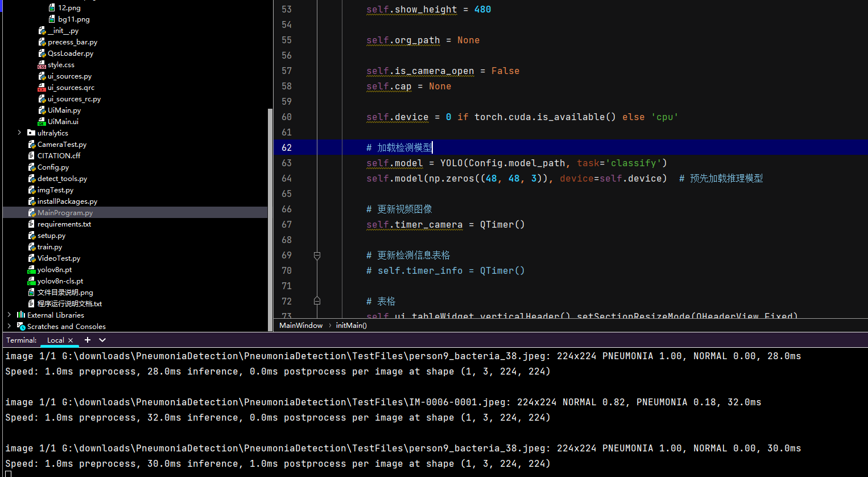The width and height of the screenshot is (868, 477).
Task: Click the External Libraries icon
Action: (21, 315)
